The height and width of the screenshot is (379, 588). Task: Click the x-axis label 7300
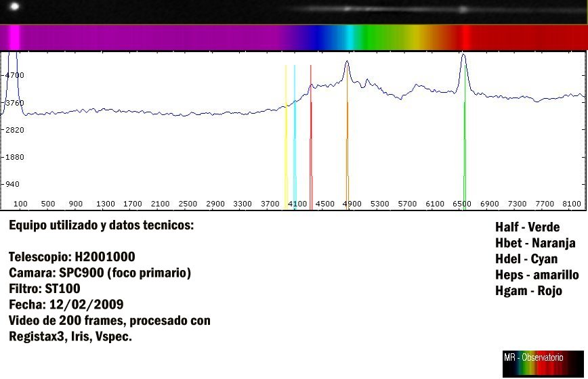[517, 204]
